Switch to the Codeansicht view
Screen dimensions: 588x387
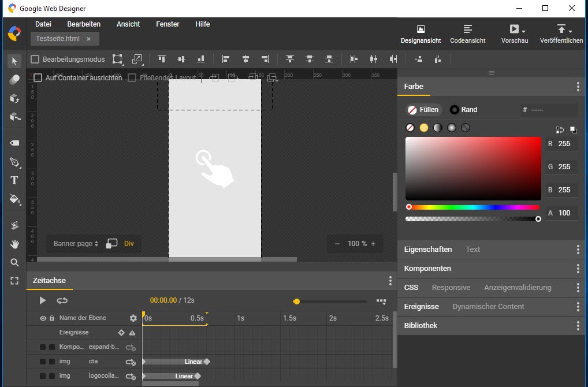467,34
